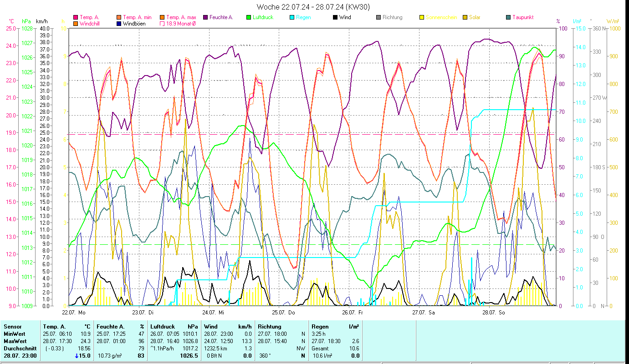Select the "24.07. Mi" date label
The width and height of the screenshot is (629, 364).
[213, 313]
